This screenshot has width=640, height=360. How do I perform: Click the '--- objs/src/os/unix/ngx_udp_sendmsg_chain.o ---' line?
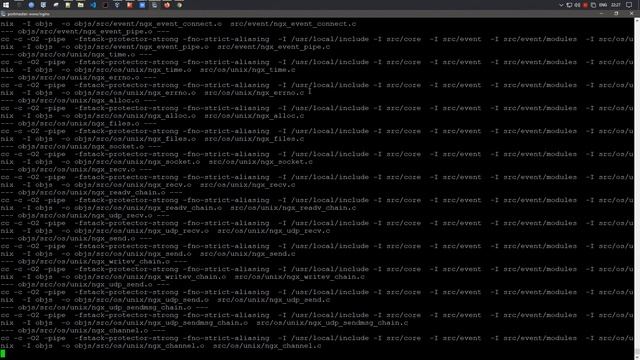(x=104, y=308)
